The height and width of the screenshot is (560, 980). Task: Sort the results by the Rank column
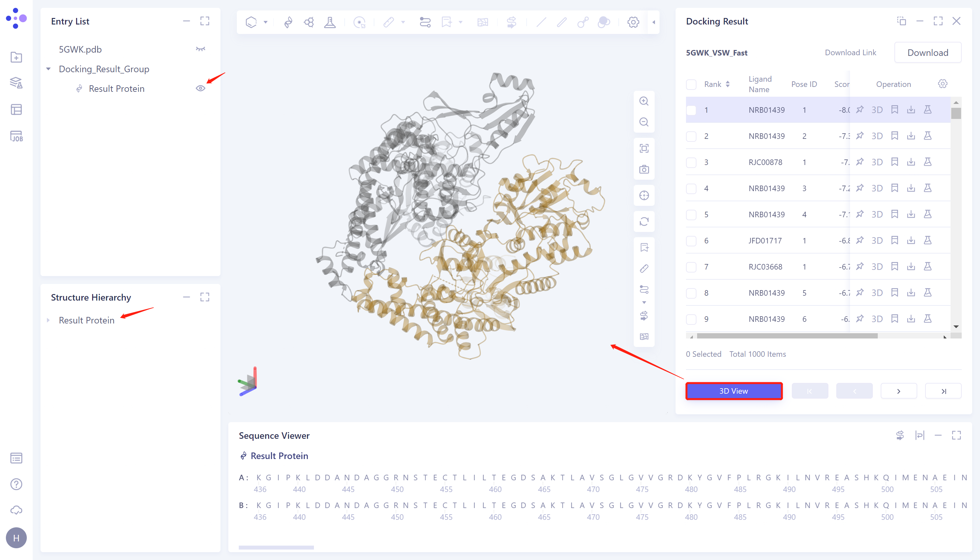click(727, 84)
